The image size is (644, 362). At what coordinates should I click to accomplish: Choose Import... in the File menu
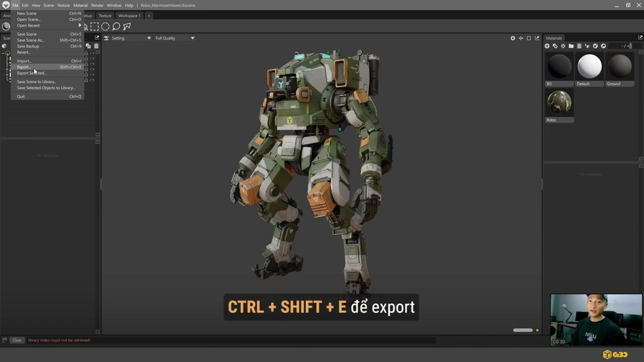48,61
